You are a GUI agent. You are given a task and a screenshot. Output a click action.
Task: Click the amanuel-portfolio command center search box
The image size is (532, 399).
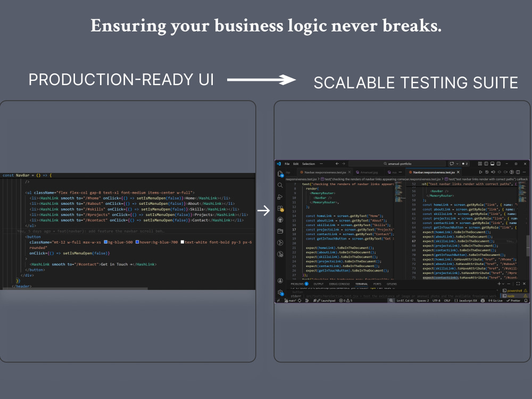coord(397,163)
